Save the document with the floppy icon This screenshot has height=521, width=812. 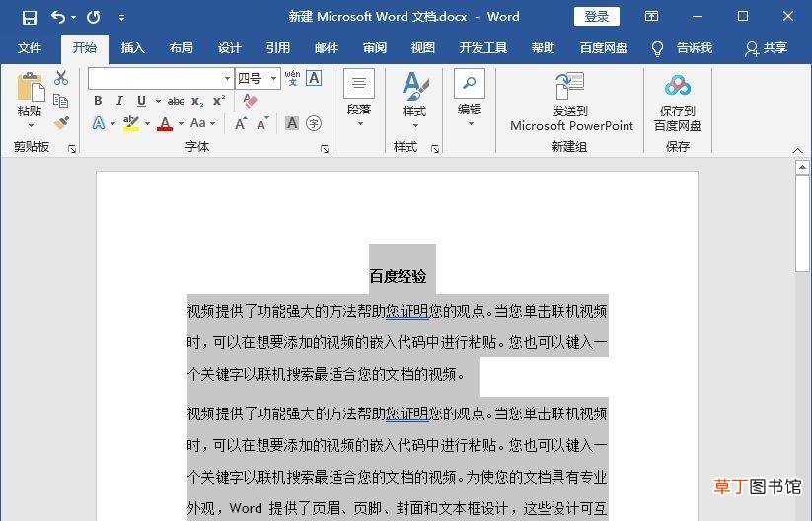[30, 17]
